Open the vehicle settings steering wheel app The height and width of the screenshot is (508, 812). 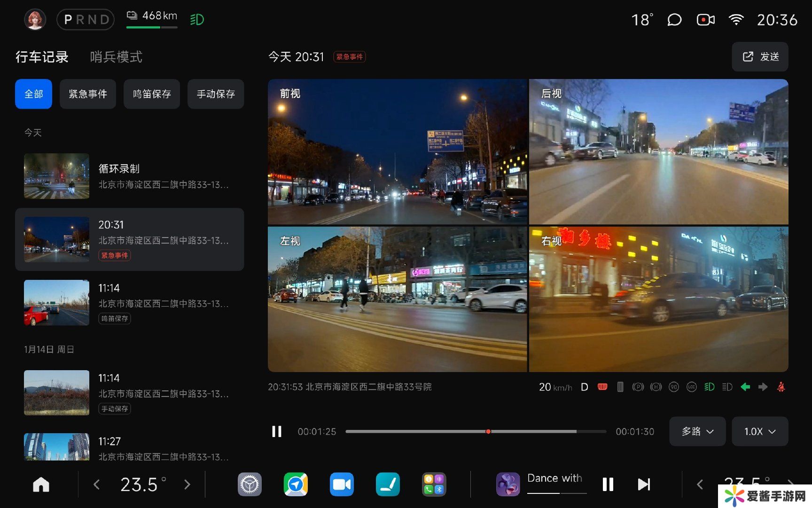(250, 484)
